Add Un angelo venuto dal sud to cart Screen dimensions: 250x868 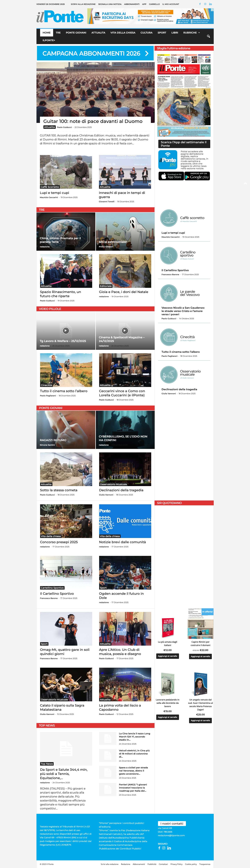200,720
